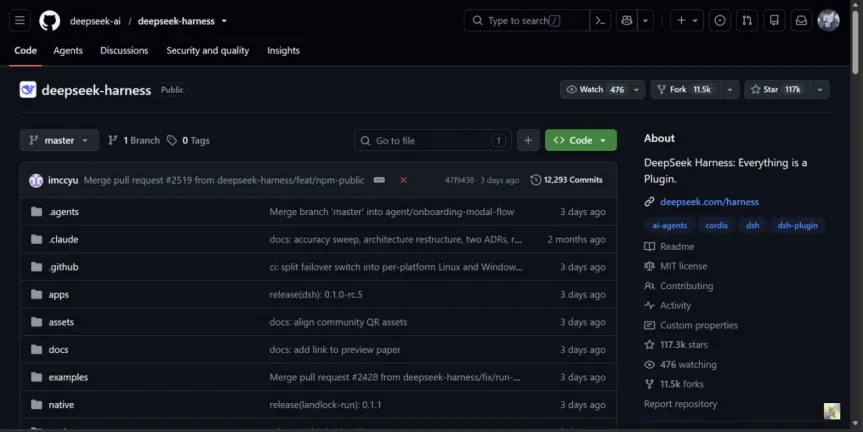The height and width of the screenshot is (433, 863).
Task: Open the Insights tab
Action: [x=283, y=51]
